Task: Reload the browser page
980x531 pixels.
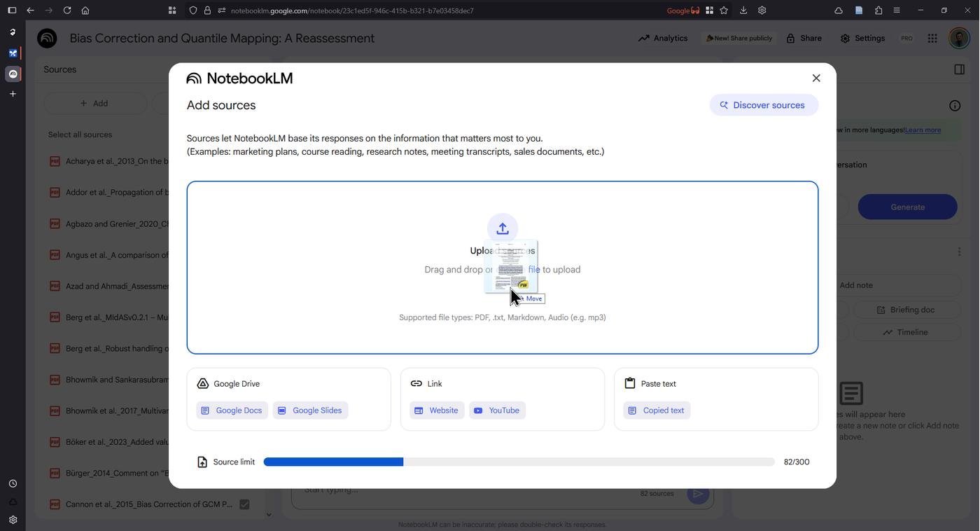Action: coord(66,11)
